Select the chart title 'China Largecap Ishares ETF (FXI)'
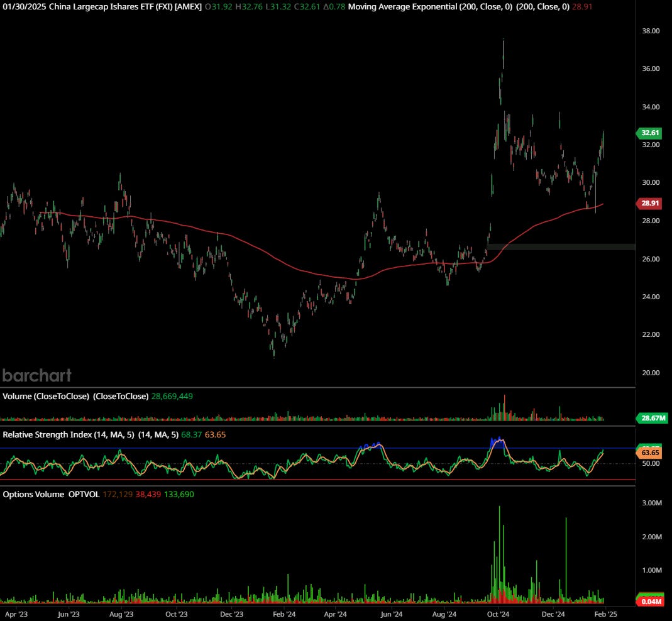The height and width of the screenshot is (621, 672). tap(111, 6)
